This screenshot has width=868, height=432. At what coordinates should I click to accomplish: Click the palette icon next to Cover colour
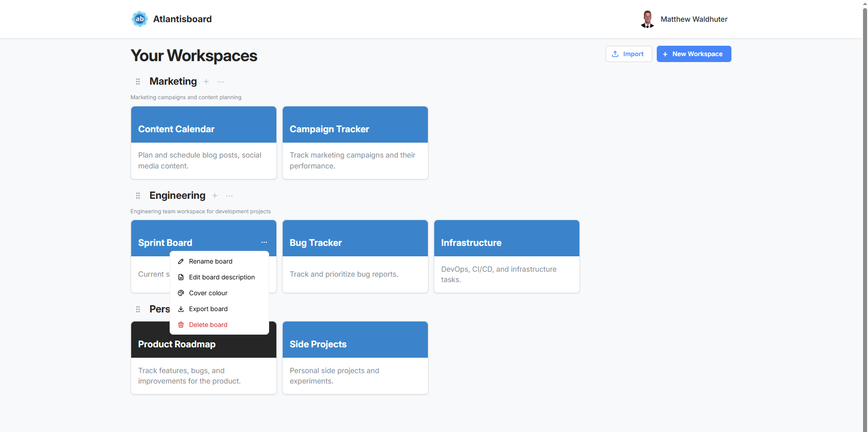[181, 293]
